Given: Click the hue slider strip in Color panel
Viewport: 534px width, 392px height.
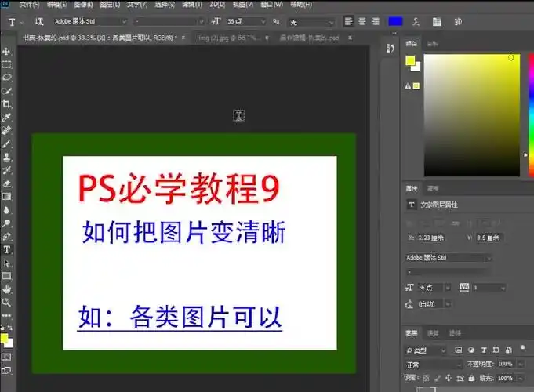Looking at the screenshot, I should click(531, 114).
